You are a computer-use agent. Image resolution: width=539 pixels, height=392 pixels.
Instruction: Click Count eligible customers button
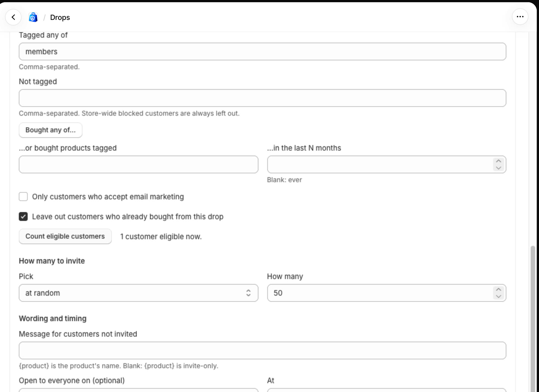[65, 236]
